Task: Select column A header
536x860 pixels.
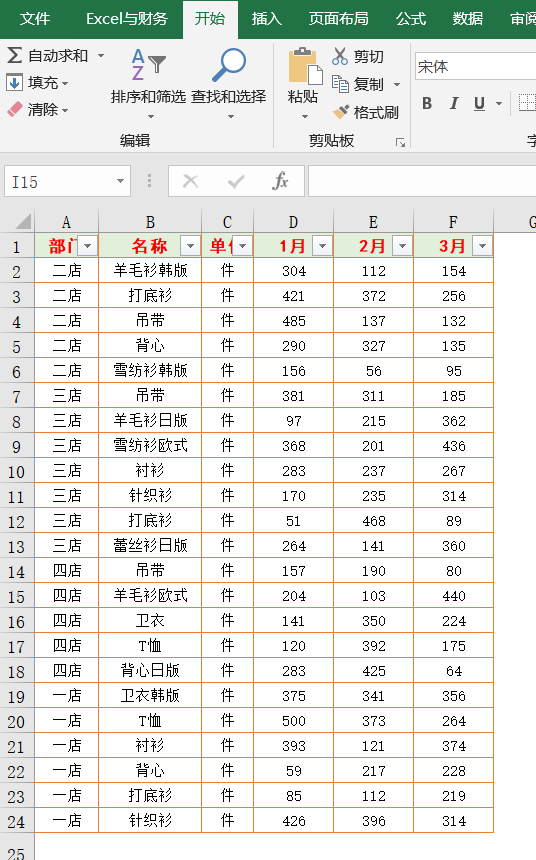Action: [66, 222]
